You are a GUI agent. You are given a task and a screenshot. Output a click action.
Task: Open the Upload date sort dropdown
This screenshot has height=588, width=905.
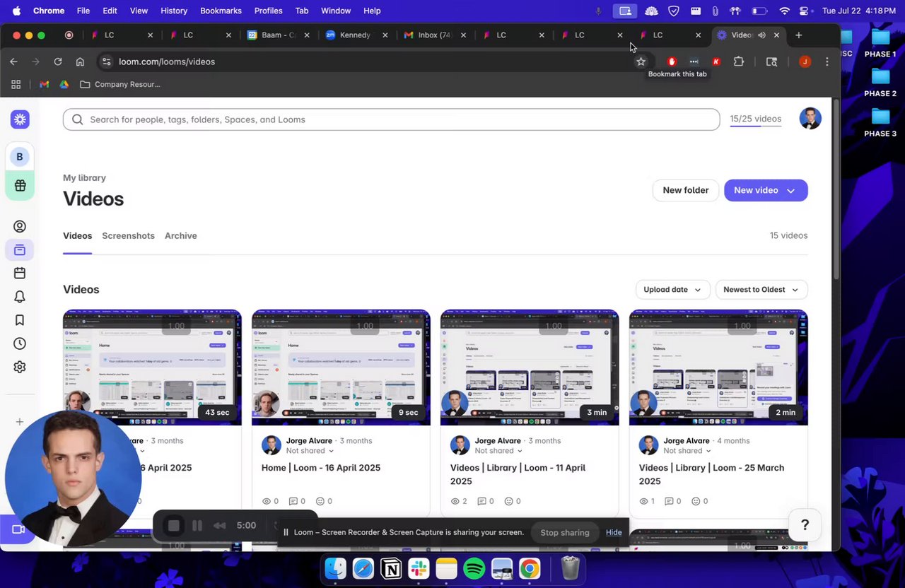tap(672, 289)
